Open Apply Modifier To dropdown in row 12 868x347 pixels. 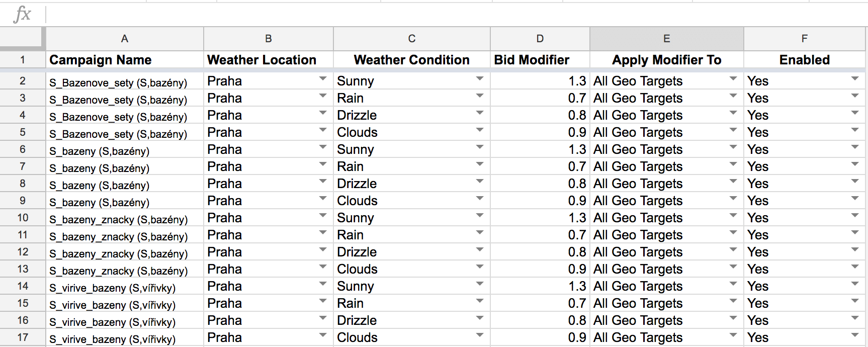(733, 250)
